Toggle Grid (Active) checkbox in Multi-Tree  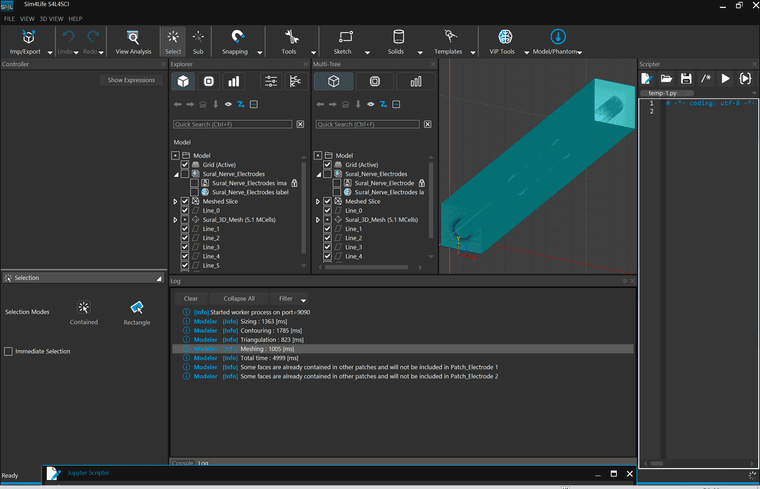pyautogui.click(x=327, y=165)
